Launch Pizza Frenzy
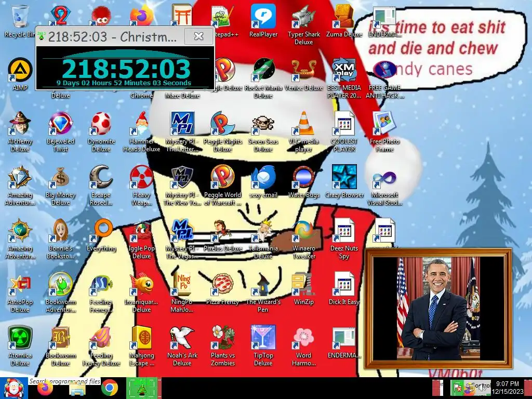Screen dimensions: 532x399 tap(222, 289)
